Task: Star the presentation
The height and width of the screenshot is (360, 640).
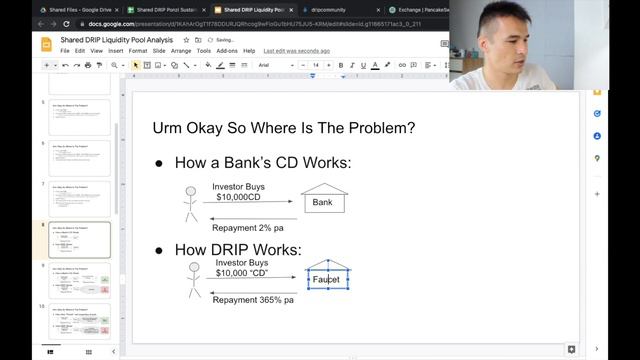Action: click(x=186, y=40)
